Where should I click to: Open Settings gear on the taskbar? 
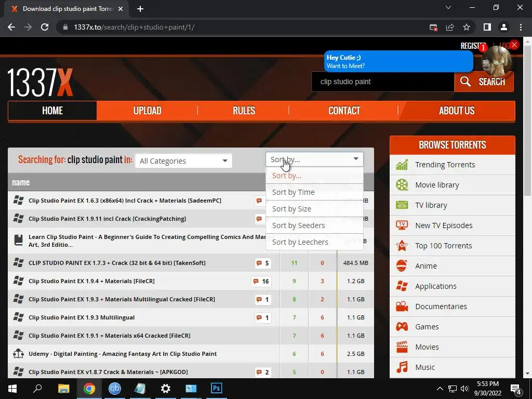pyautogui.click(x=166, y=388)
